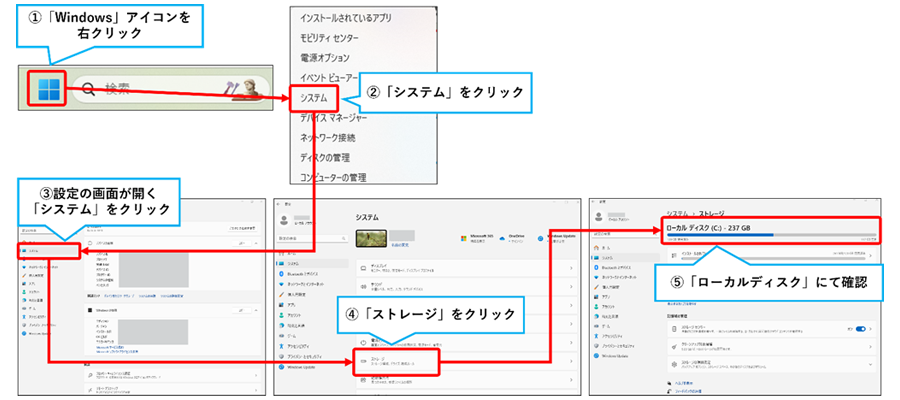
Task: Click the Gaming icon in the System window sidebar
Action: coord(281,336)
